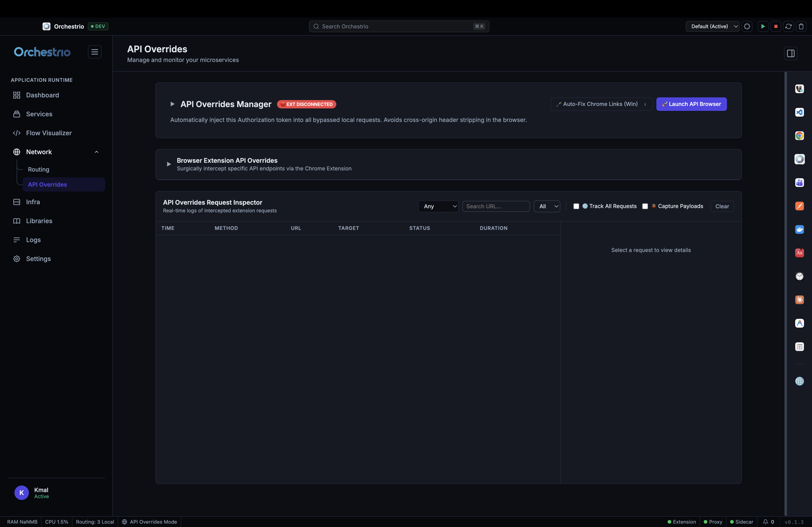Screen dimensions: 812x527
Task: Click the info icon beside Auto-Fix Chrome Links
Action: (x=645, y=104)
